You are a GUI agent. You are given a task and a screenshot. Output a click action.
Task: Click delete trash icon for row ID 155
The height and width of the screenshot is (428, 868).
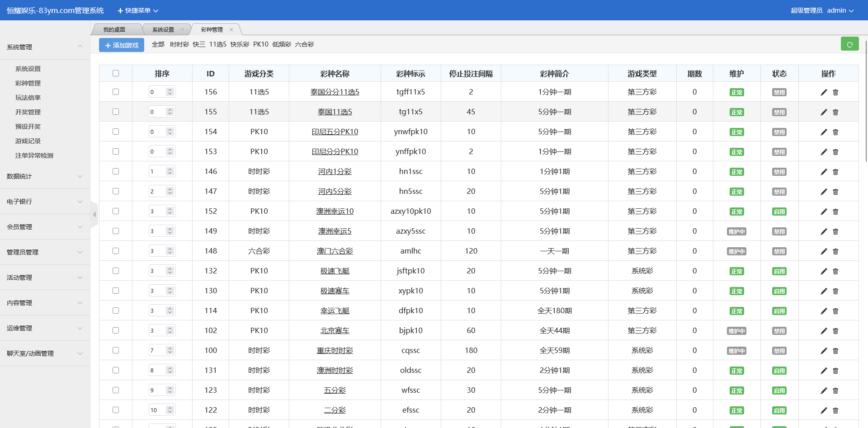pyautogui.click(x=835, y=112)
